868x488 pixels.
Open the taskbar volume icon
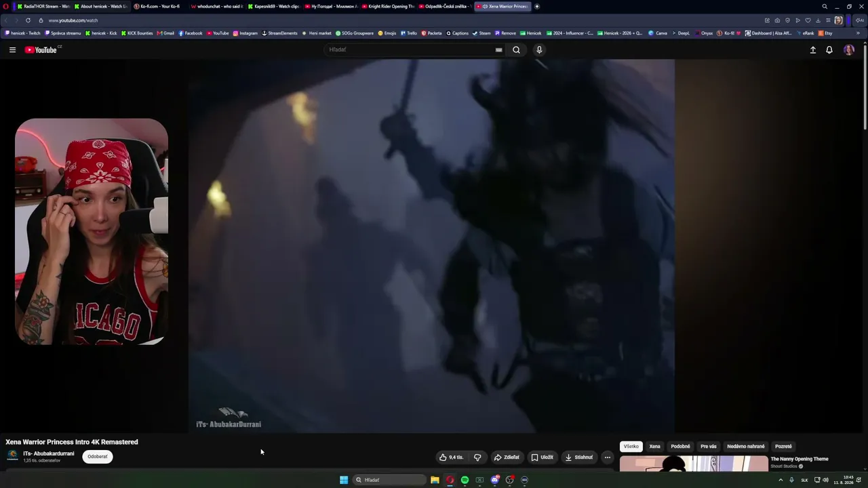(825, 480)
